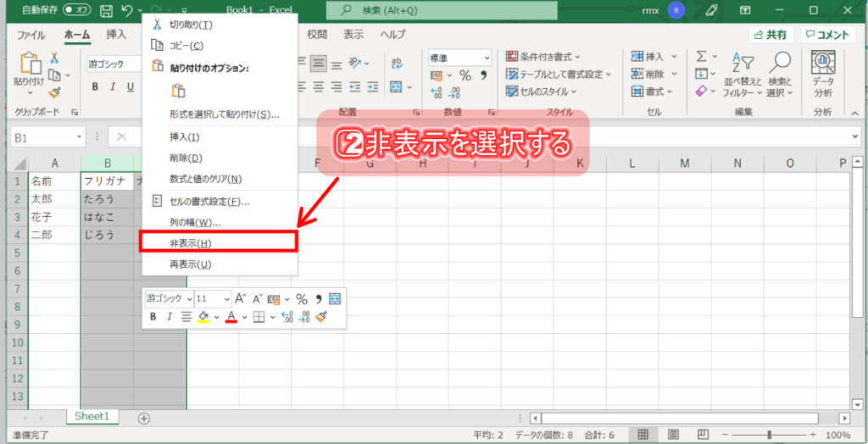Image resolution: width=868 pixels, height=444 pixels.
Task: Open font size 11 dropdown in mini toolbar
Action: click(226, 298)
